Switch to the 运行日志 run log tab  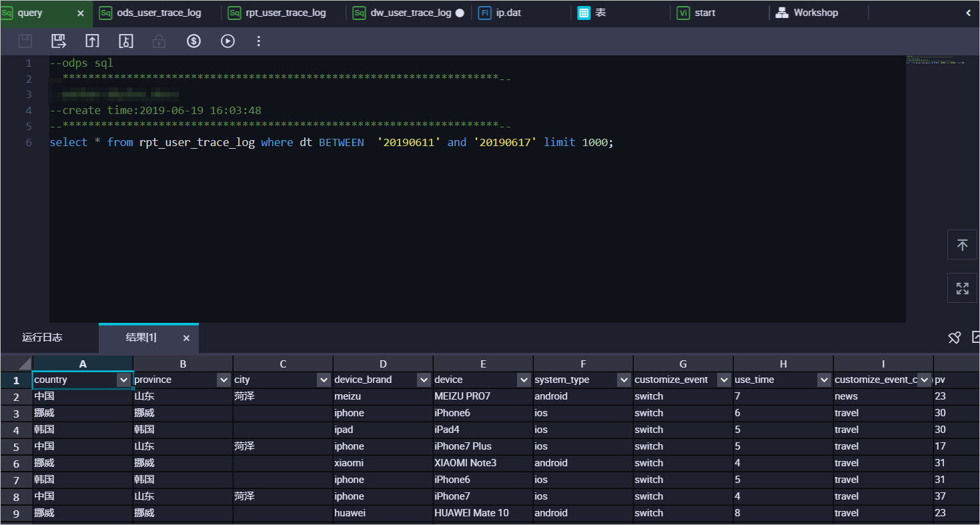(x=42, y=338)
